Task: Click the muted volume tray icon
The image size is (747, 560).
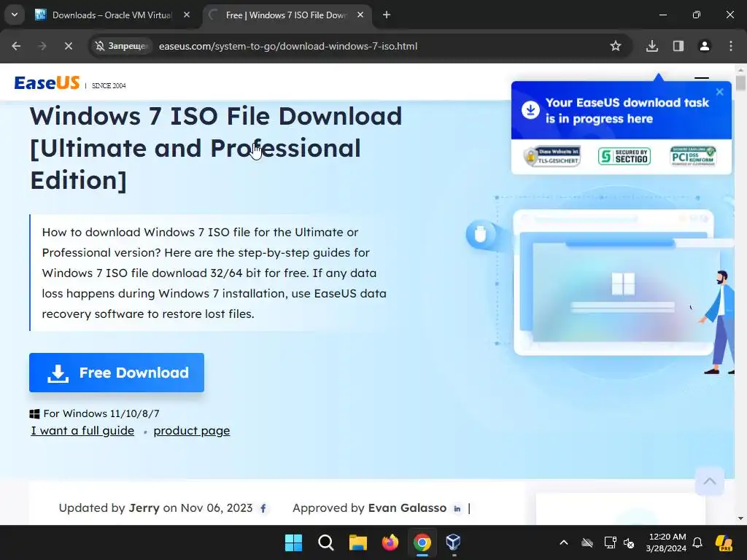Action: point(629,542)
